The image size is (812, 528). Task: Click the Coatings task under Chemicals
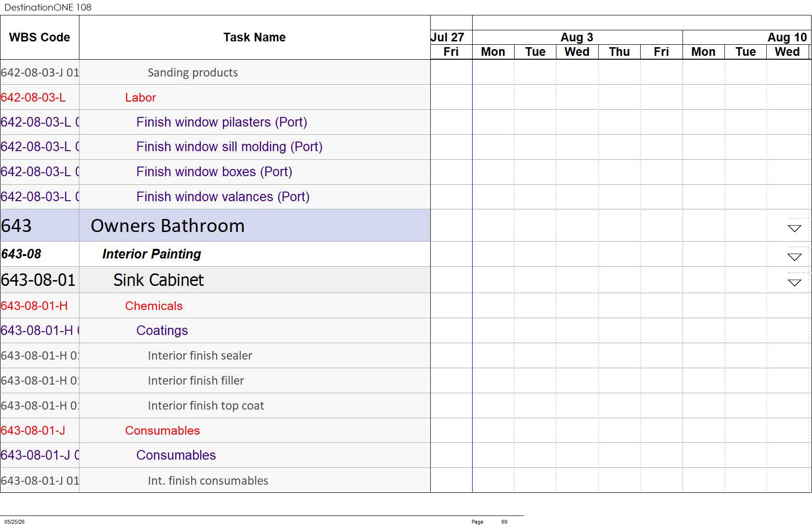(162, 331)
